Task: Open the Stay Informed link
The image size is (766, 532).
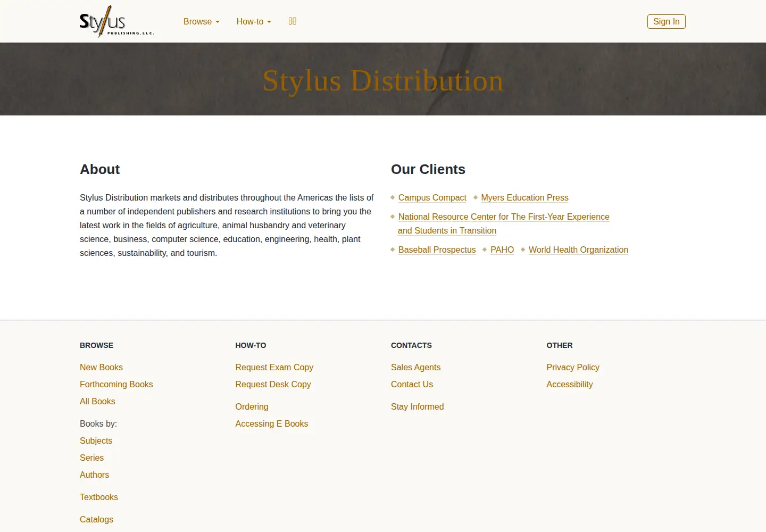Action: tap(417, 406)
